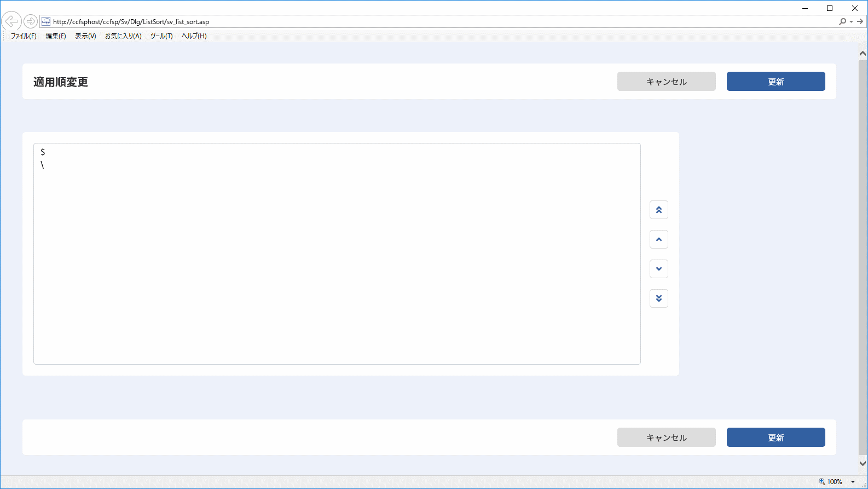Click the vertical scrollbar down arrow
Viewport: 868px width, 489px height.
coord(863,463)
